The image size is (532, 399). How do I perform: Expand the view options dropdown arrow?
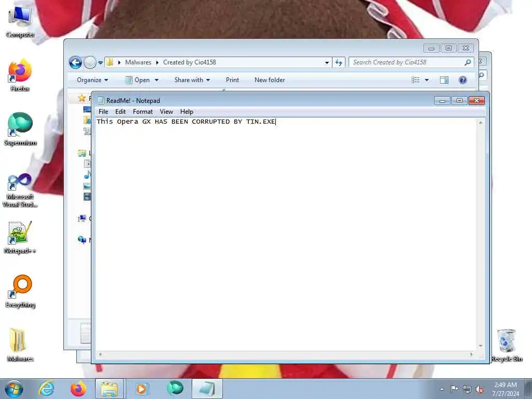coord(427,80)
